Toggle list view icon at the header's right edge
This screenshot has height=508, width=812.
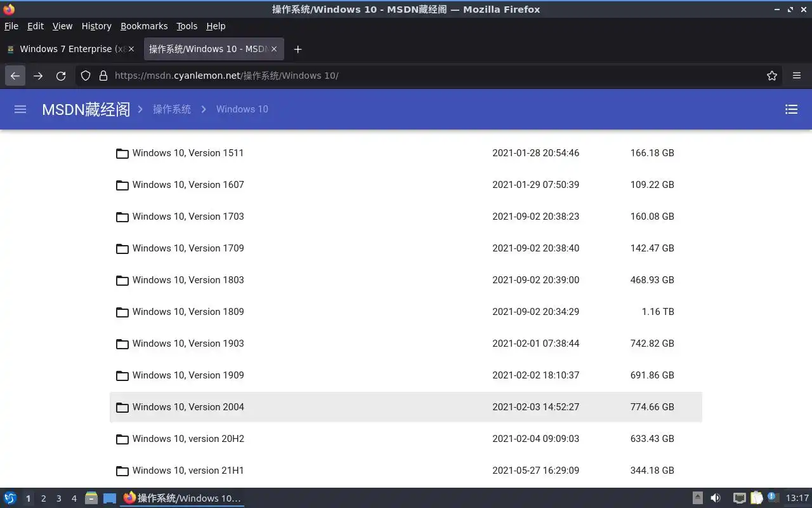tap(791, 109)
